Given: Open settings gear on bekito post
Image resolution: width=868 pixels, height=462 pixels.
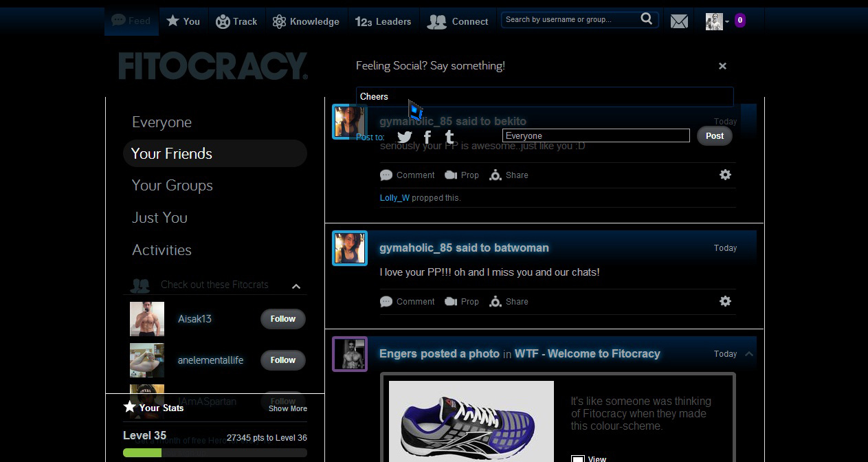Looking at the screenshot, I should (725, 175).
